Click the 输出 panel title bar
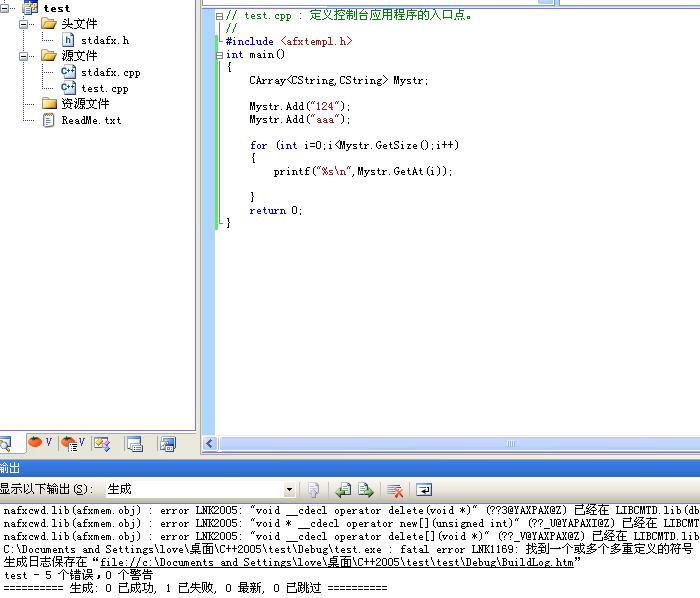The height and width of the screenshot is (598, 700). pos(350,468)
